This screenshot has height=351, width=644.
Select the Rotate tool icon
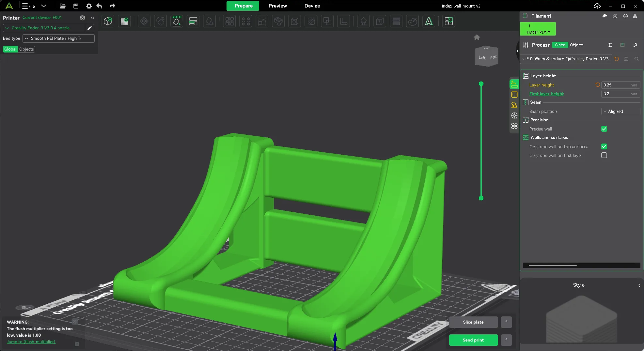(x=160, y=22)
